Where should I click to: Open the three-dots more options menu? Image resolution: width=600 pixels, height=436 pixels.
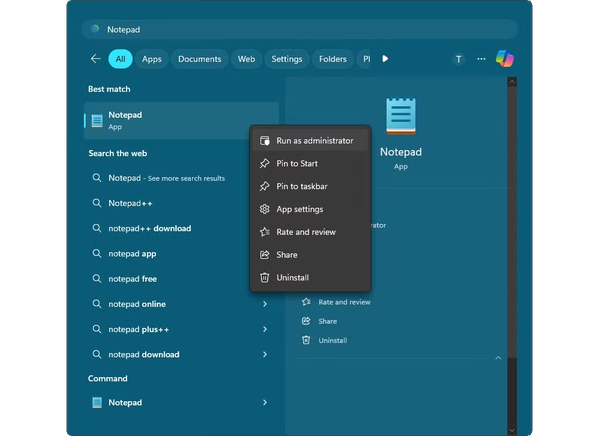tap(481, 59)
